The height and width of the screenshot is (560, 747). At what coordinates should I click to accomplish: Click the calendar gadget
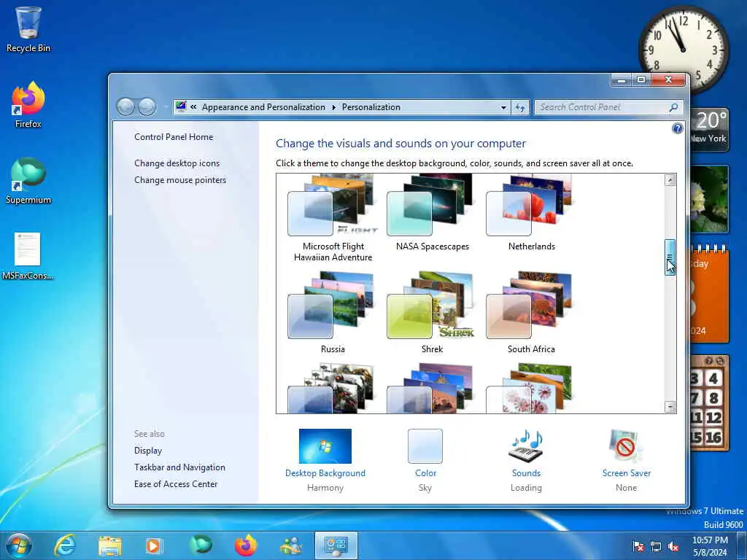(x=709, y=295)
